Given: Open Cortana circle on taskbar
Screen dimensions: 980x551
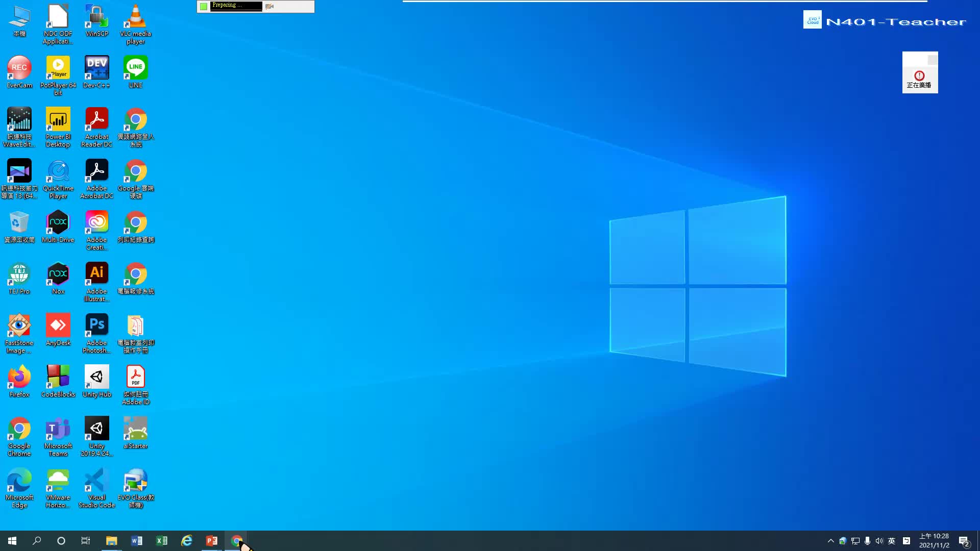Looking at the screenshot, I should tap(61, 541).
